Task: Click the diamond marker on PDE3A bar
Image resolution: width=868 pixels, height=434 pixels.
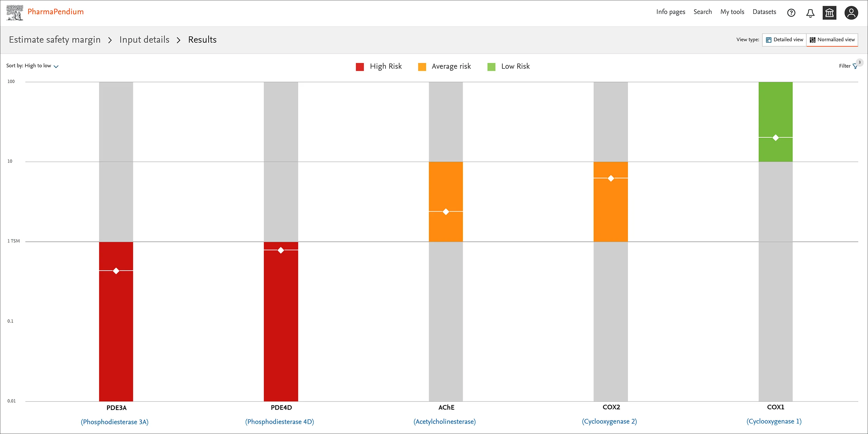Action: pyautogui.click(x=116, y=271)
